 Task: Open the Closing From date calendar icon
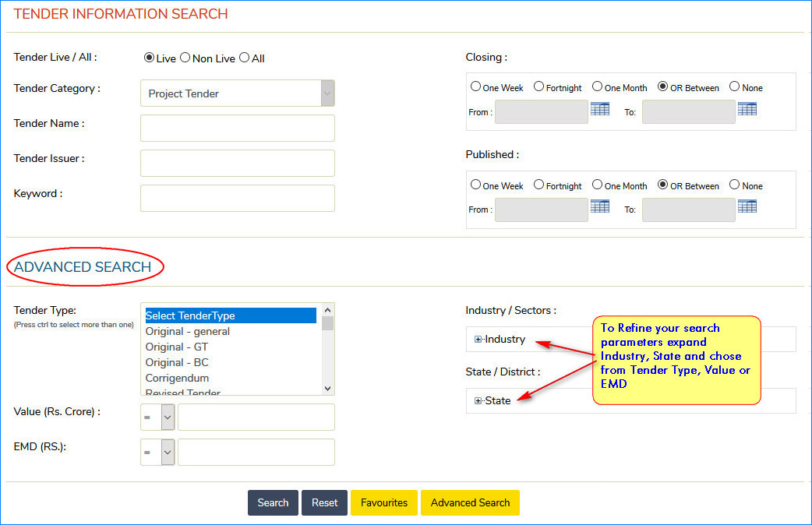point(599,110)
